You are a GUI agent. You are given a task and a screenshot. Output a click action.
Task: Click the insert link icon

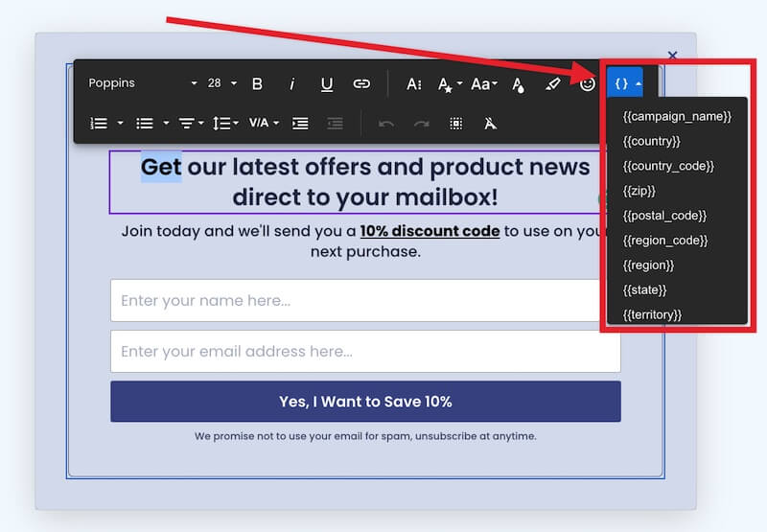(x=361, y=84)
